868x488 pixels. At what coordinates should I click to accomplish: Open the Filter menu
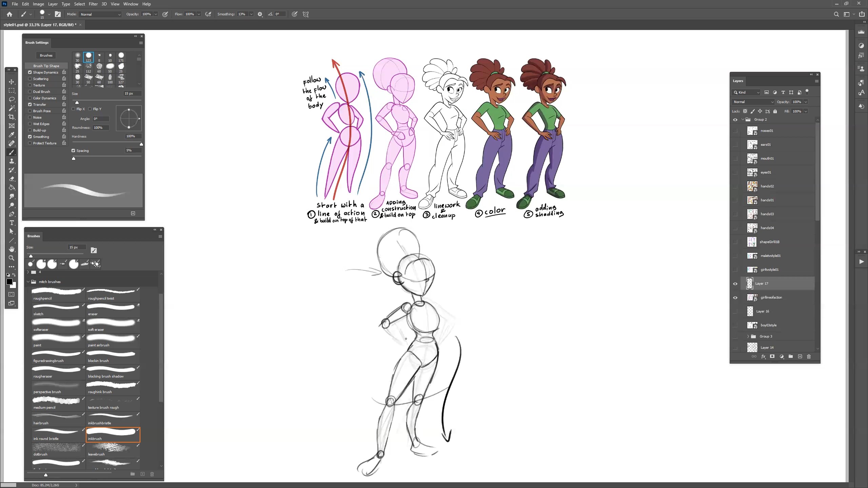[93, 4]
